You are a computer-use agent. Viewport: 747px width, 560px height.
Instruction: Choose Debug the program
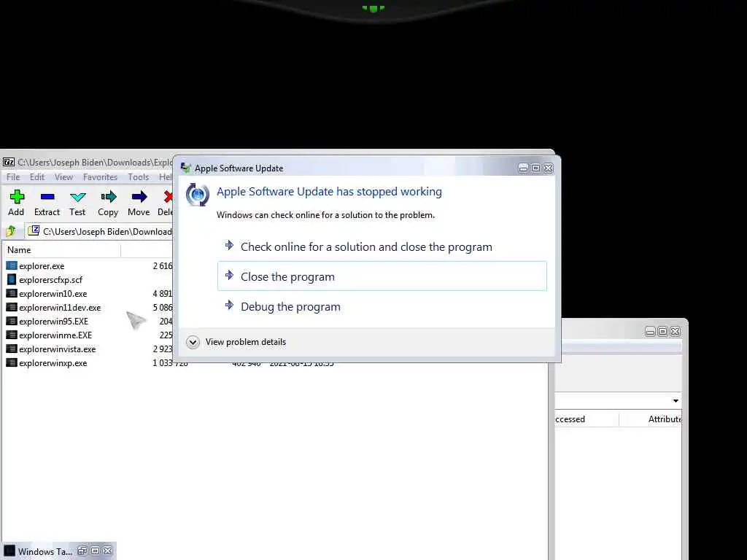point(382,306)
